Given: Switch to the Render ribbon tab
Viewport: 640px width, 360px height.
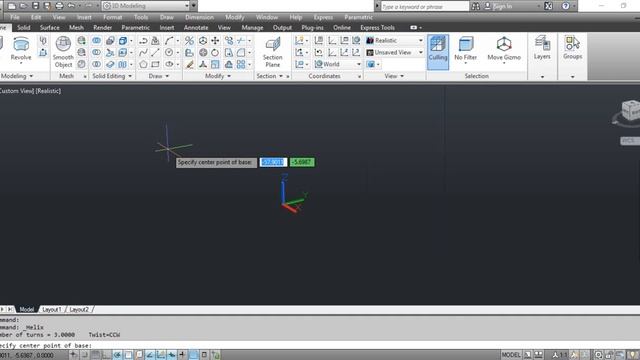Looking at the screenshot, I should click(102, 27).
